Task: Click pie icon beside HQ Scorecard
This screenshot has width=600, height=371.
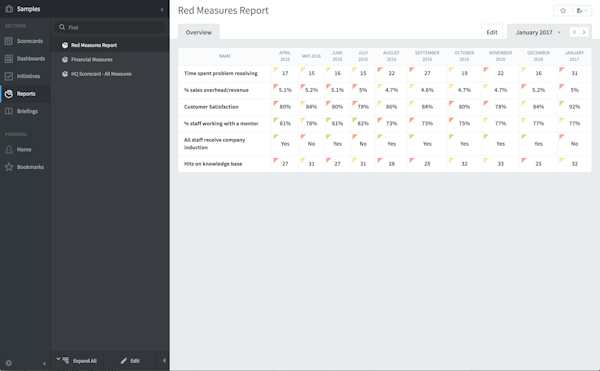Action: coord(65,74)
